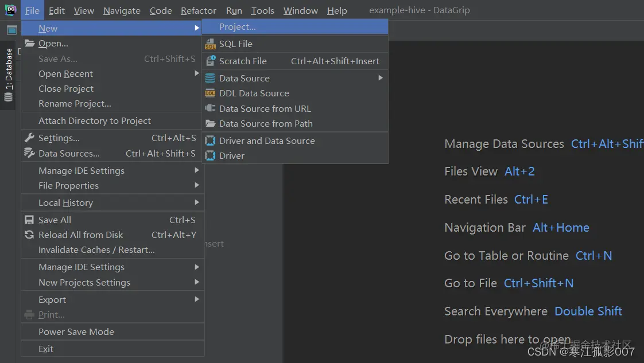
Task: Click the DataGrip app logo icon
Action: pyautogui.click(x=10, y=10)
